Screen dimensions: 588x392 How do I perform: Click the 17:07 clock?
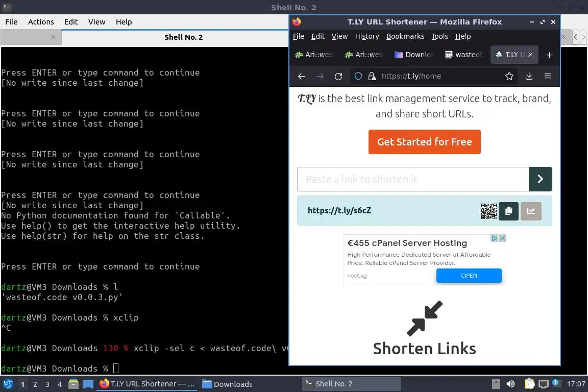point(576,384)
